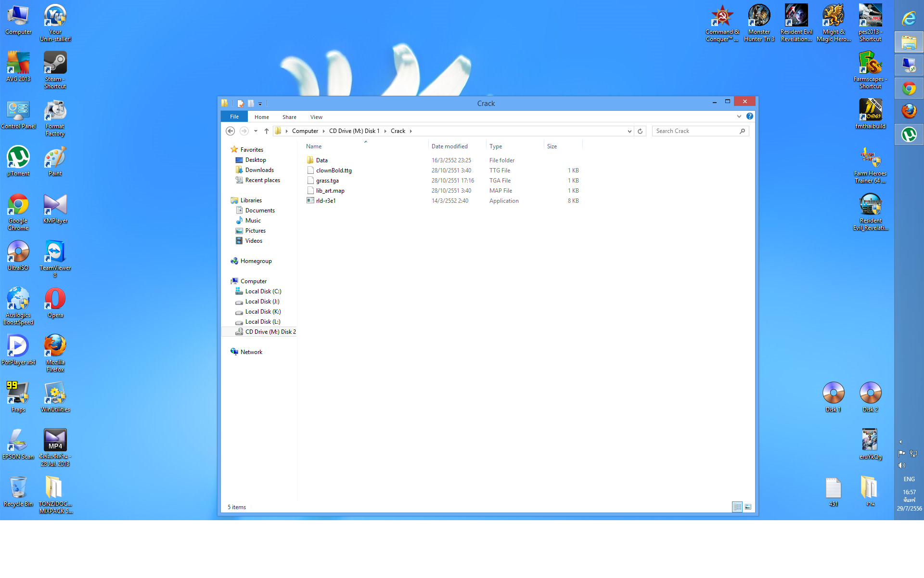Image resolution: width=924 pixels, height=578 pixels.
Task: Click the Up one level arrow
Action: (x=266, y=131)
